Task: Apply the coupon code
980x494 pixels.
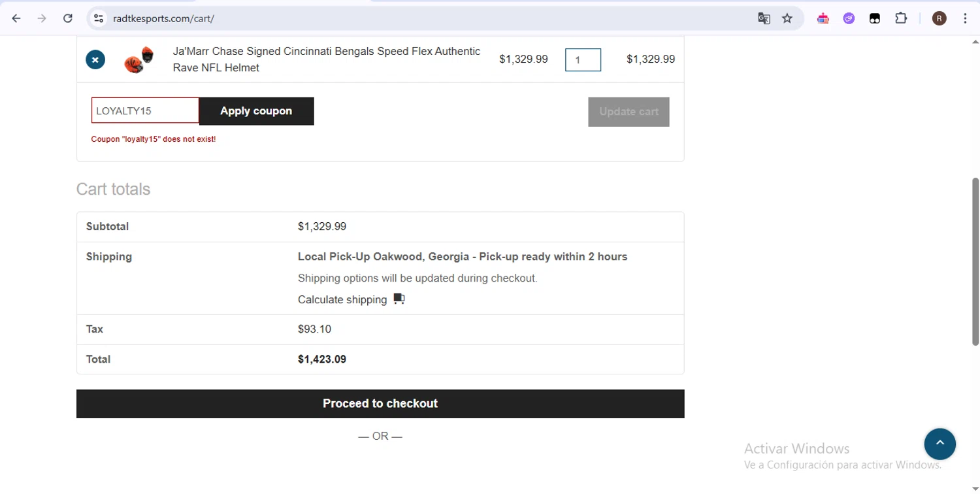Action: point(256,111)
